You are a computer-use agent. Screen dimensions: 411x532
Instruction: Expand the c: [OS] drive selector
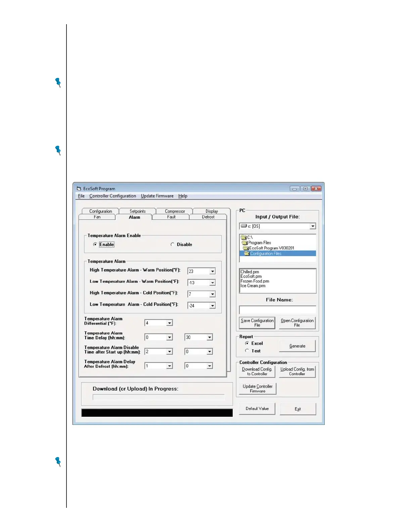point(313,226)
